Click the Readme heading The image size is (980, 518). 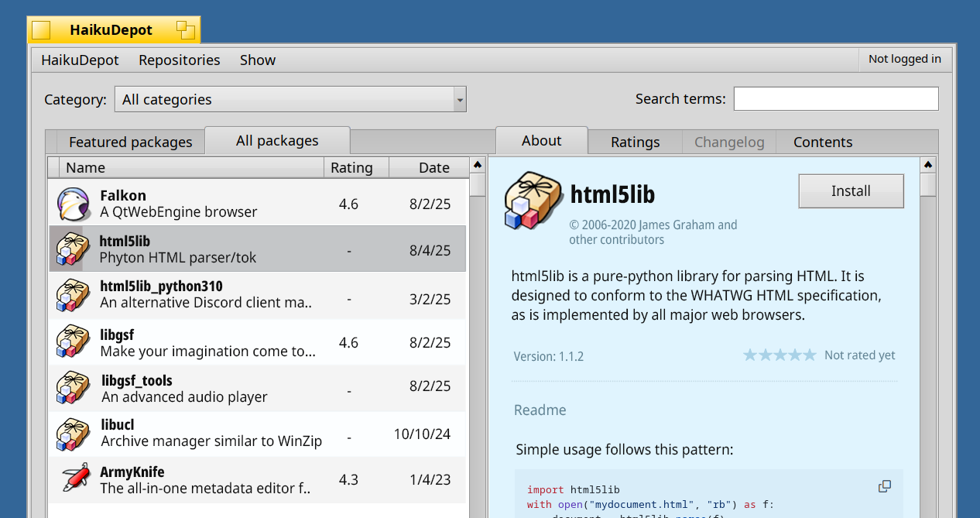[540, 410]
